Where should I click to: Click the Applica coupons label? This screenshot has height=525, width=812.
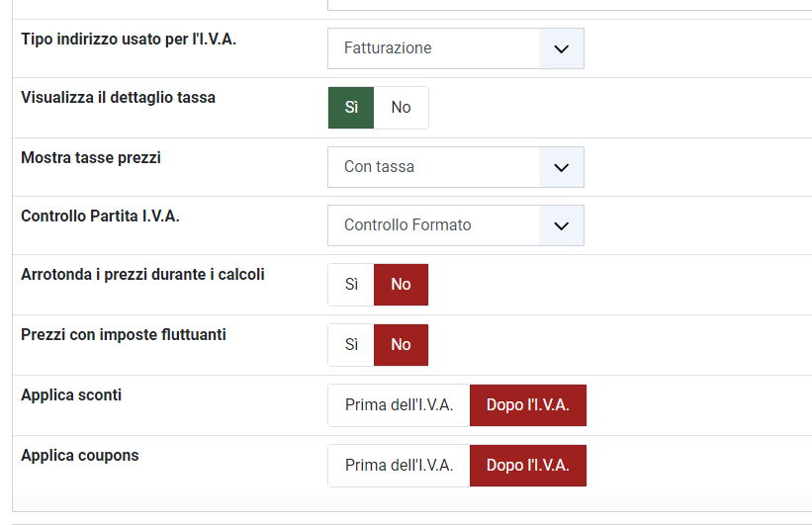[80, 456]
